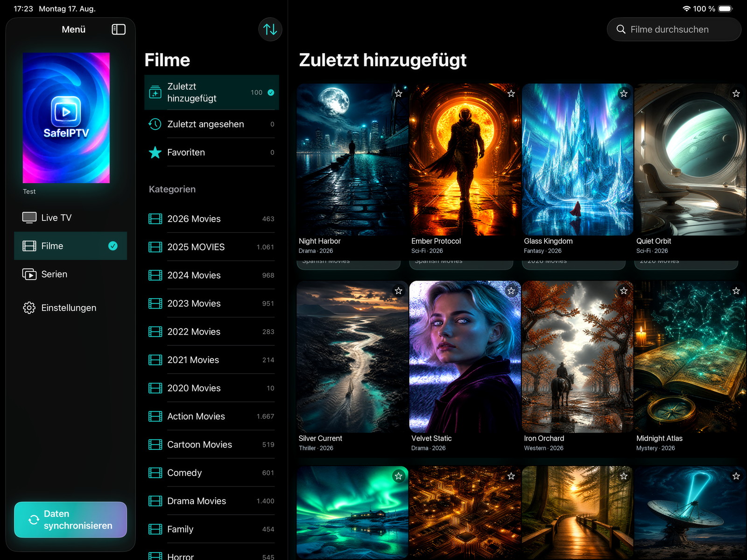
Task: Star the satellite dish poster
Action: click(x=736, y=476)
